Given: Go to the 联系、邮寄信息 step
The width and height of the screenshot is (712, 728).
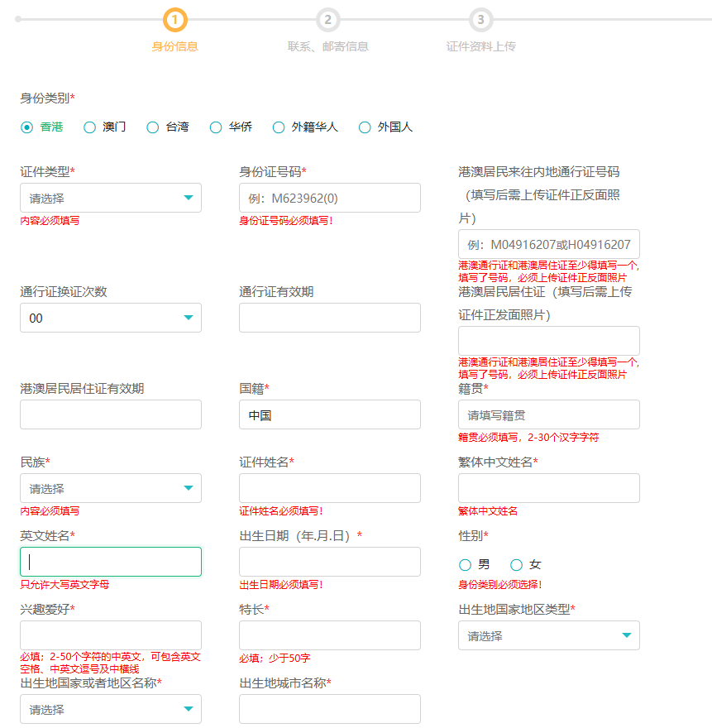Looking at the screenshot, I should click(x=327, y=19).
